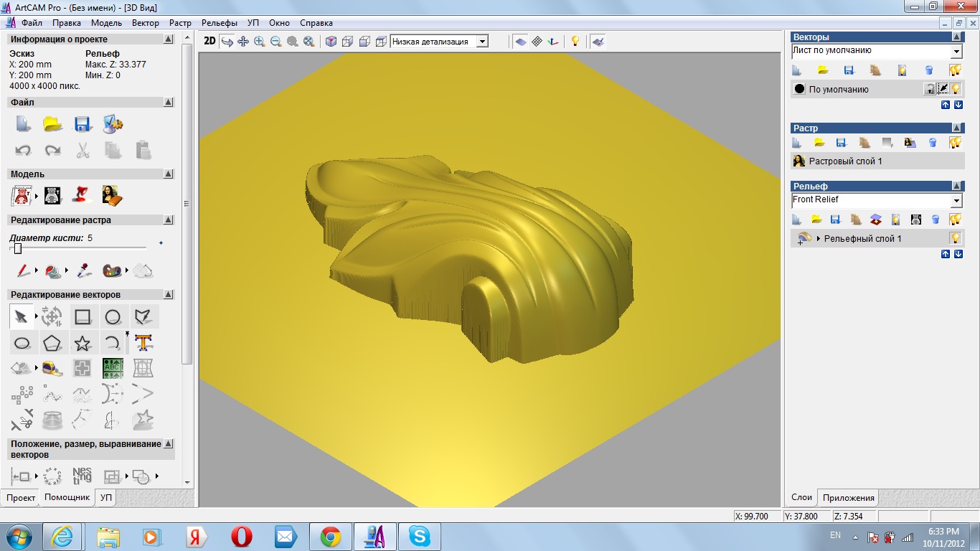The width and height of the screenshot is (980, 551).
Task: Click the Mona Lisa icon in Модель panel
Action: [112, 195]
